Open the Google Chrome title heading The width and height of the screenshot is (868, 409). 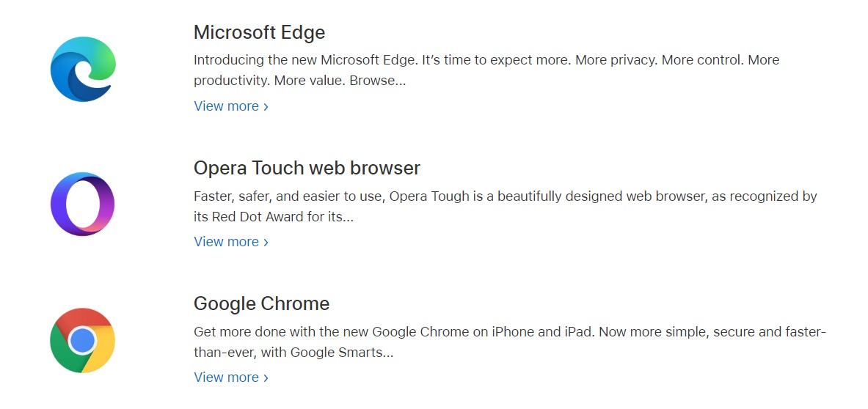pos(261,304)
